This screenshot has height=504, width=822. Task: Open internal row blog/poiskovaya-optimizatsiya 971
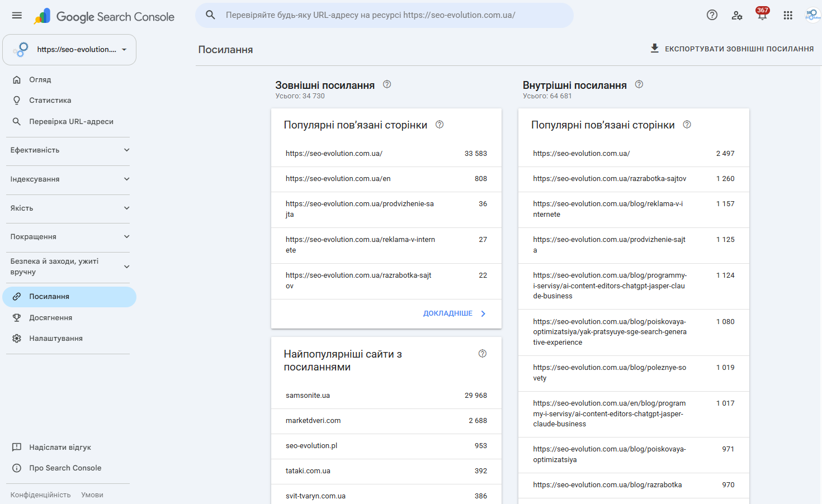(x=634, y=455)
